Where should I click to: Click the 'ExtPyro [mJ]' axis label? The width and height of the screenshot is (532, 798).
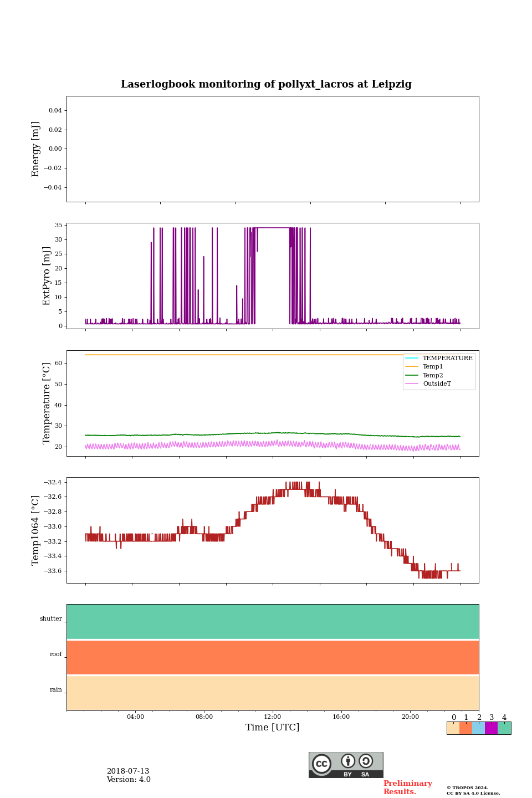pyautogui.click(x=47, y=276)
